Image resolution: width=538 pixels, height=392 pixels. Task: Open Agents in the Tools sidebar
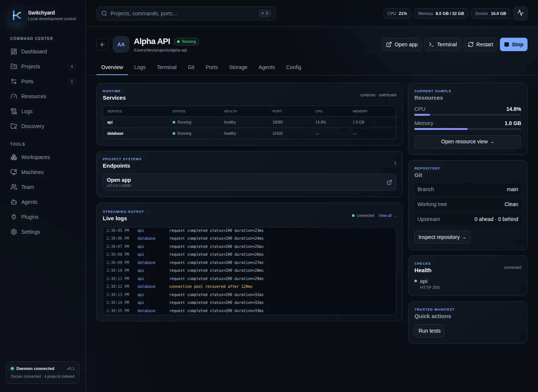[x=43, y=202]
